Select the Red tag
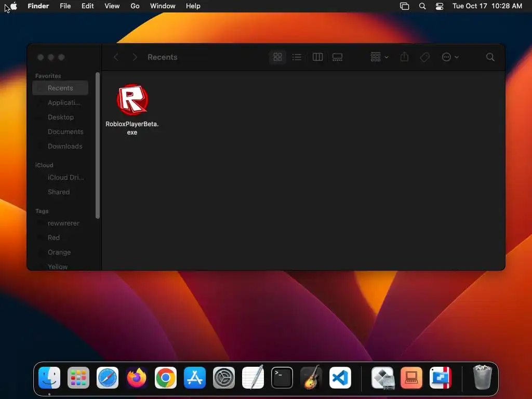The height and width of the screenshot is (399, 532). point(60,238)
